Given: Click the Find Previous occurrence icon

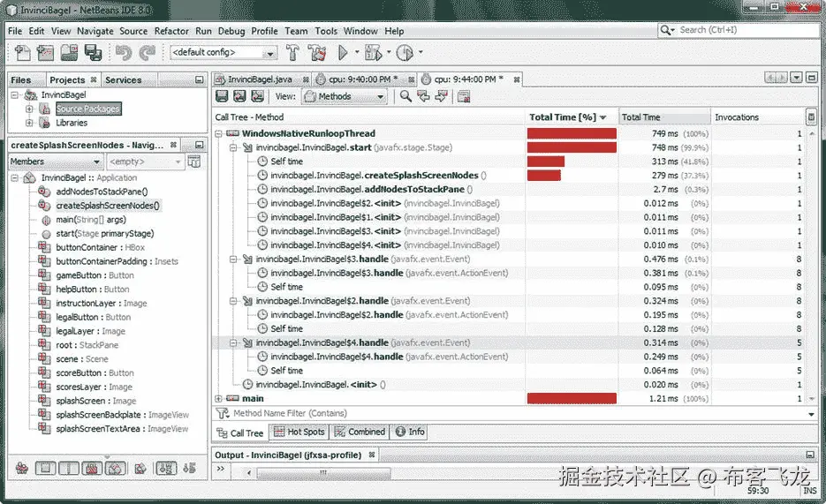Looking at the screenshot, I should pos(423,96).
